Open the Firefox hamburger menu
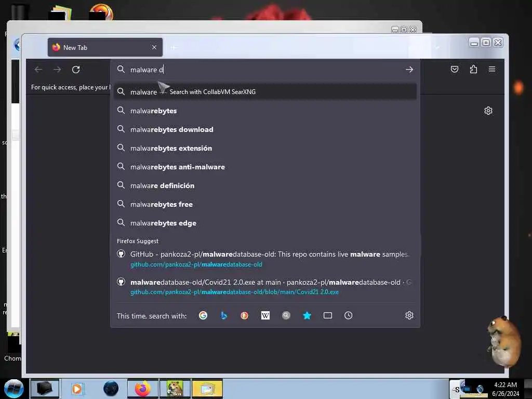 click(x=492, y=69)
